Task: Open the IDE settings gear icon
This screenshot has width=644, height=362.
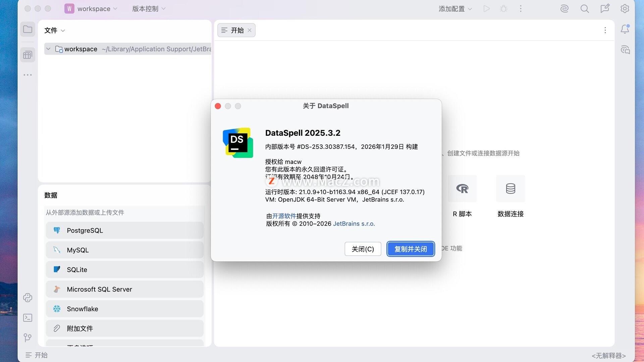Action: [625, 9]
